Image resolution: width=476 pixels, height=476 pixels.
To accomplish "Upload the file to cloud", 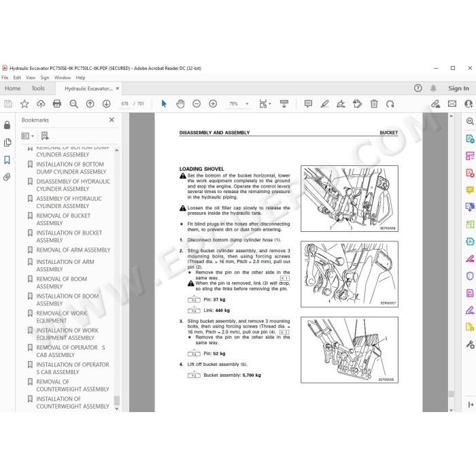I will [x=41, y=104].
